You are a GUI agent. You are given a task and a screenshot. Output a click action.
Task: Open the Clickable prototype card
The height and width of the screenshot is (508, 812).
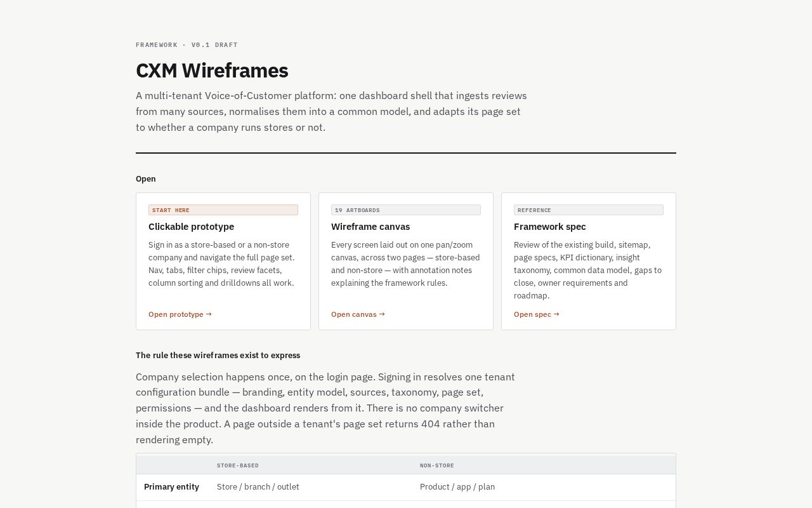[223, 261]
